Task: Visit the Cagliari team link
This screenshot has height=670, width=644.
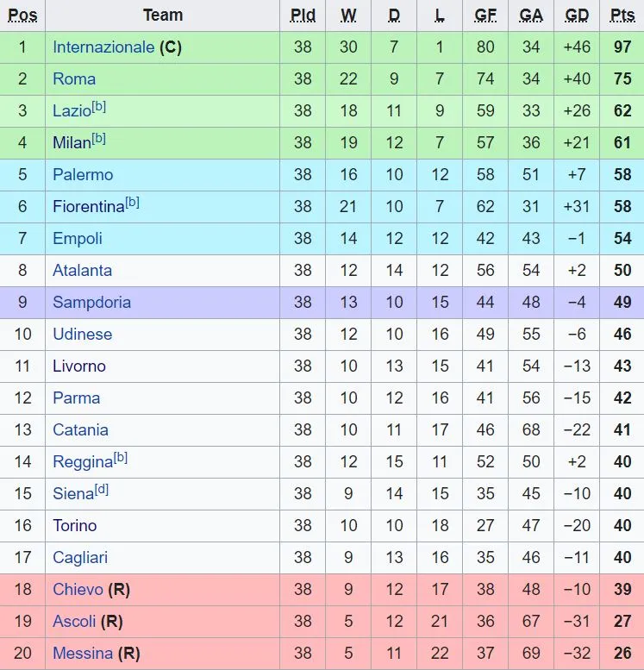Action: pos(80,558)
